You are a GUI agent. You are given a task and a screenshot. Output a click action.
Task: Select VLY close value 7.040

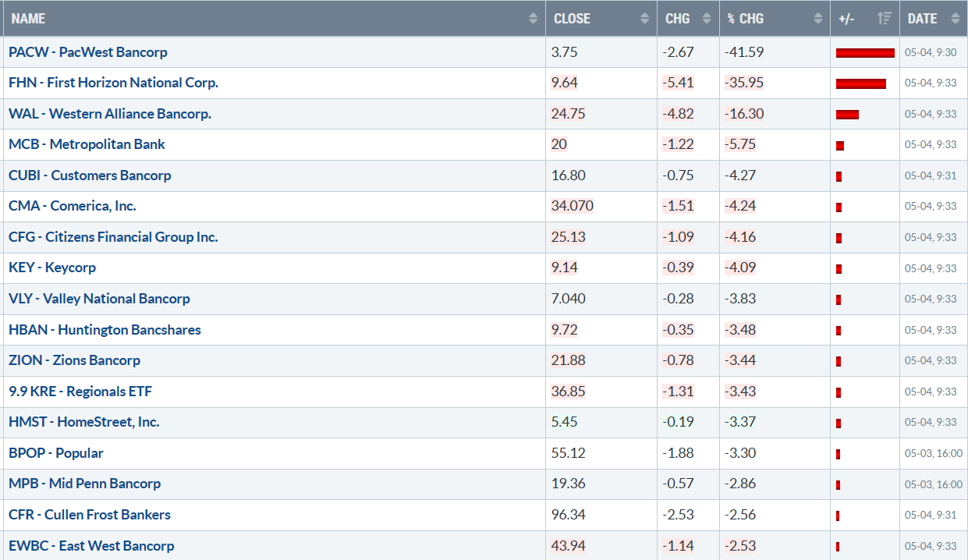[569, 299]
